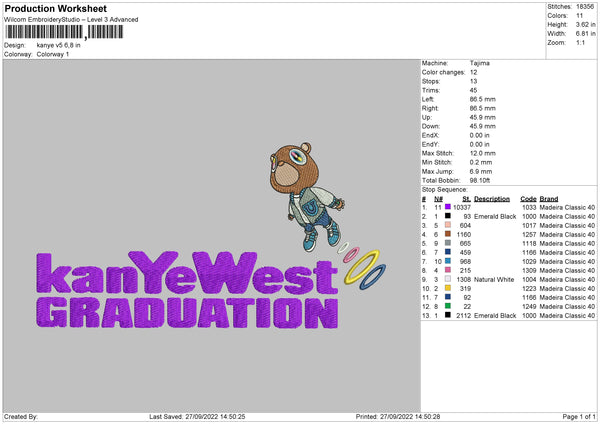Select the dark blue swatch with 92 stitches
This screenshot has width=600, height=424.
pyautogui.click(x=448, y=297)
